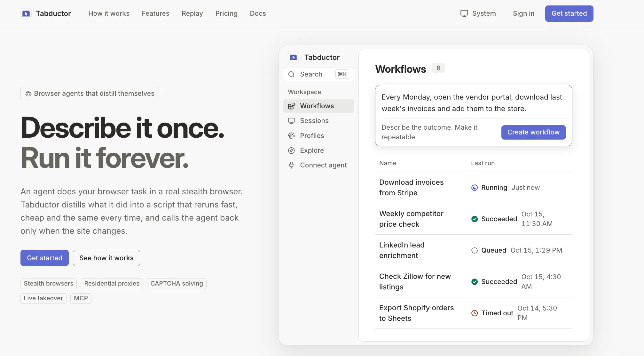Open the Pricing page link
This screenshot has width=644, height=356.
click(226, 13)
